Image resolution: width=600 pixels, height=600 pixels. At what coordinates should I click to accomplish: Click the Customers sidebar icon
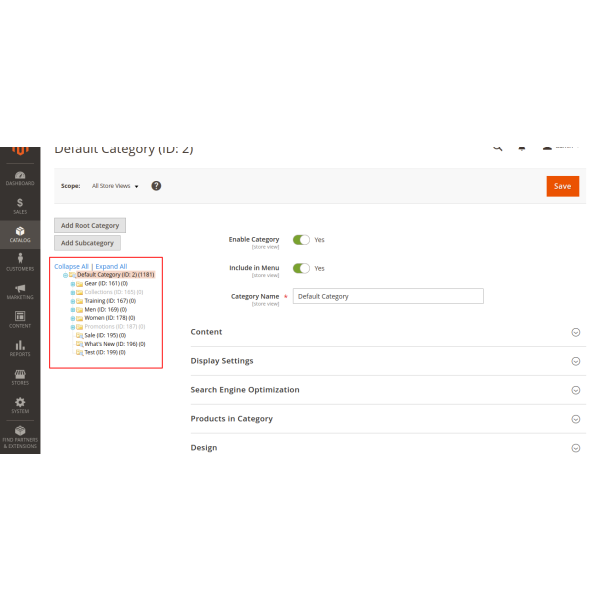(x=20, y=262)
